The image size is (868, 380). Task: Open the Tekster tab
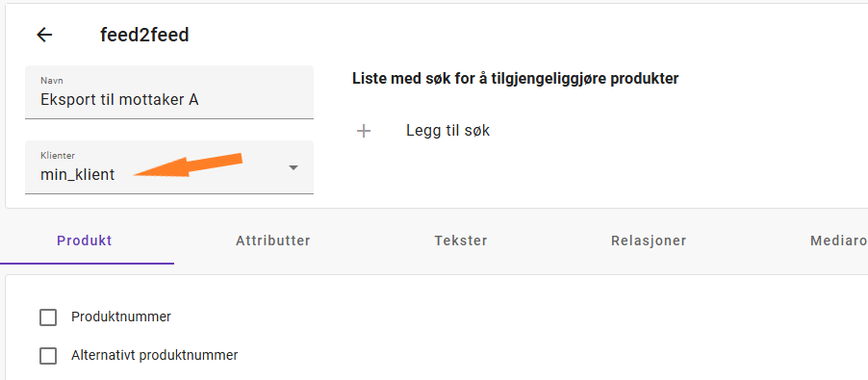click(461, 241)
